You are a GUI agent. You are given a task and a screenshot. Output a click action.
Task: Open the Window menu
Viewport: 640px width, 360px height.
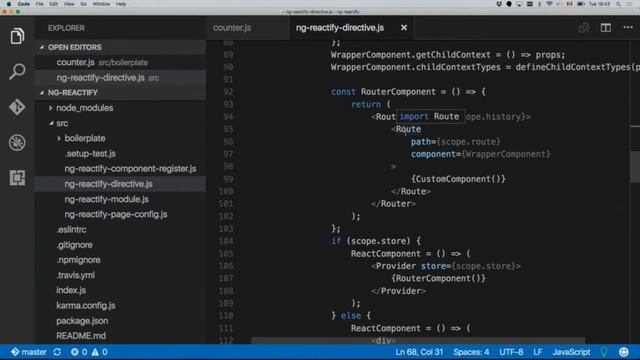[101, 4]
